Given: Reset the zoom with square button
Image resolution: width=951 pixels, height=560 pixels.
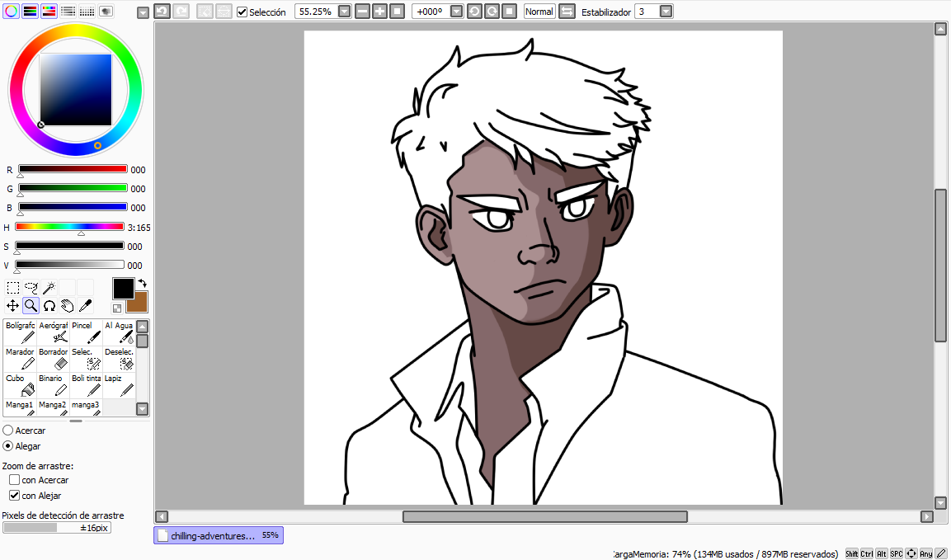Looking at the screenshot, I should pos(398,12).
